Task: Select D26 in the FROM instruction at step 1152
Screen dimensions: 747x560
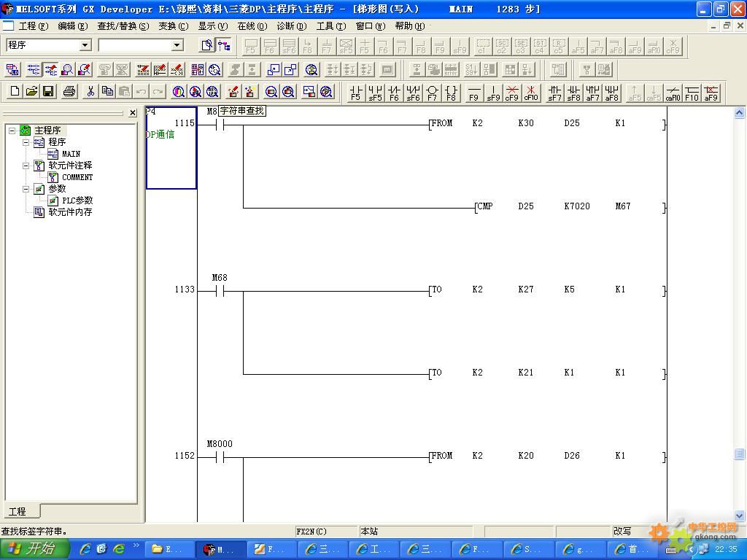Action: point(572,456)
